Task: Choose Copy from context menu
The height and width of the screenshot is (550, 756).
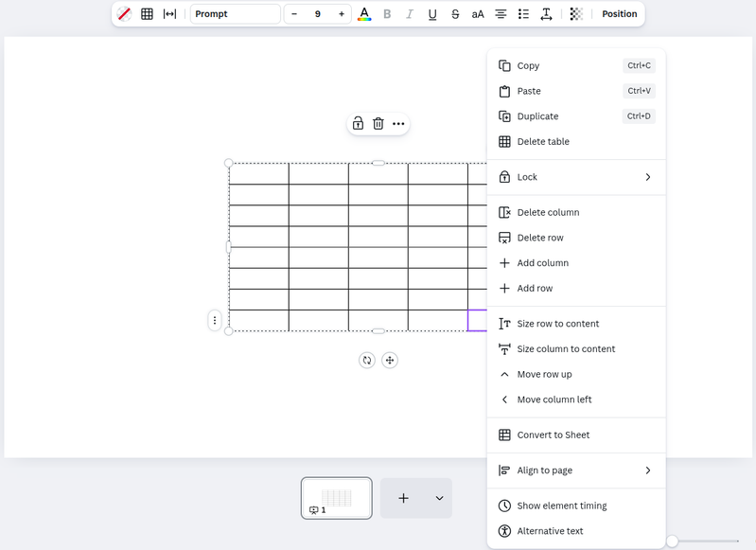Action: pos(576,65)
